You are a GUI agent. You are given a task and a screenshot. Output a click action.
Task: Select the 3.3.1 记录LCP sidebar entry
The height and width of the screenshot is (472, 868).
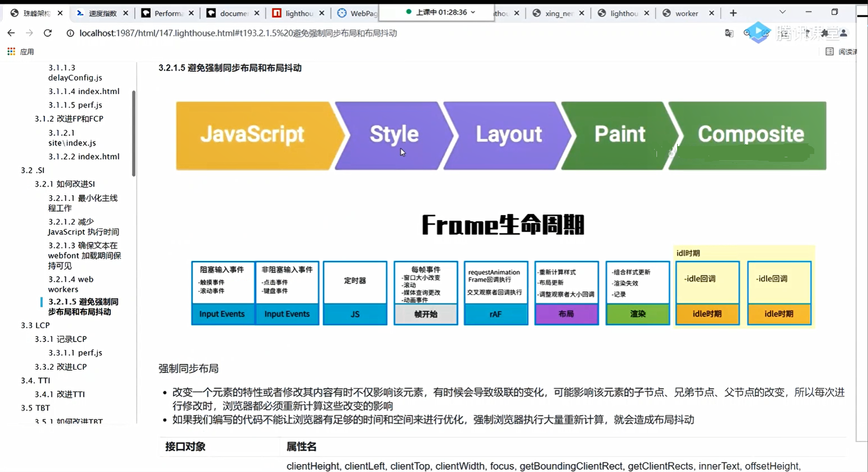tap(62, 339)
